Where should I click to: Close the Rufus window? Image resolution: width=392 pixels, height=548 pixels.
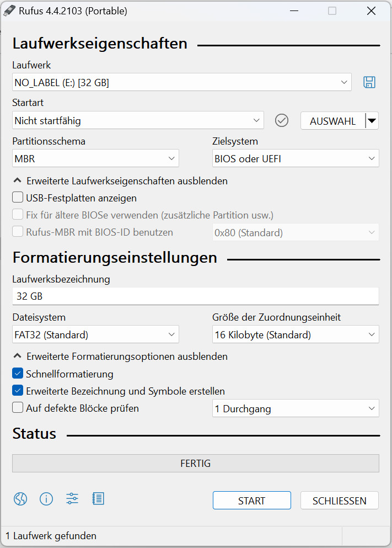[x=372, y=11]
